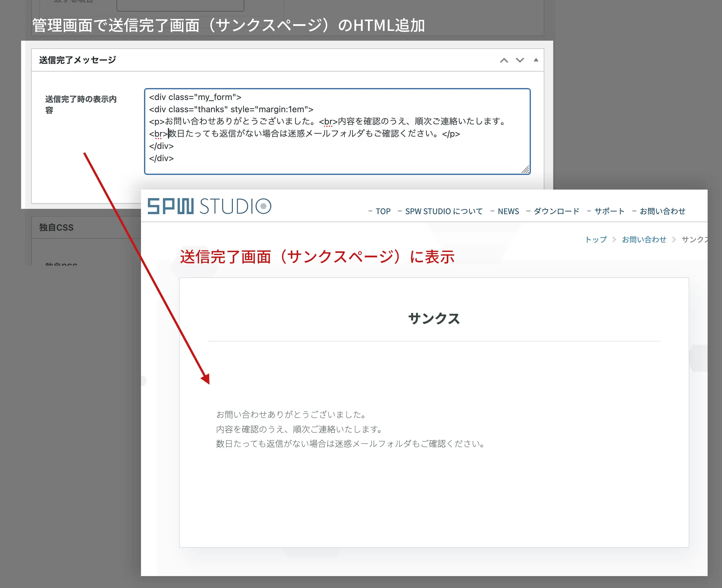
Task: Open the ダウンロード menu item
Action: pos(556,211)
